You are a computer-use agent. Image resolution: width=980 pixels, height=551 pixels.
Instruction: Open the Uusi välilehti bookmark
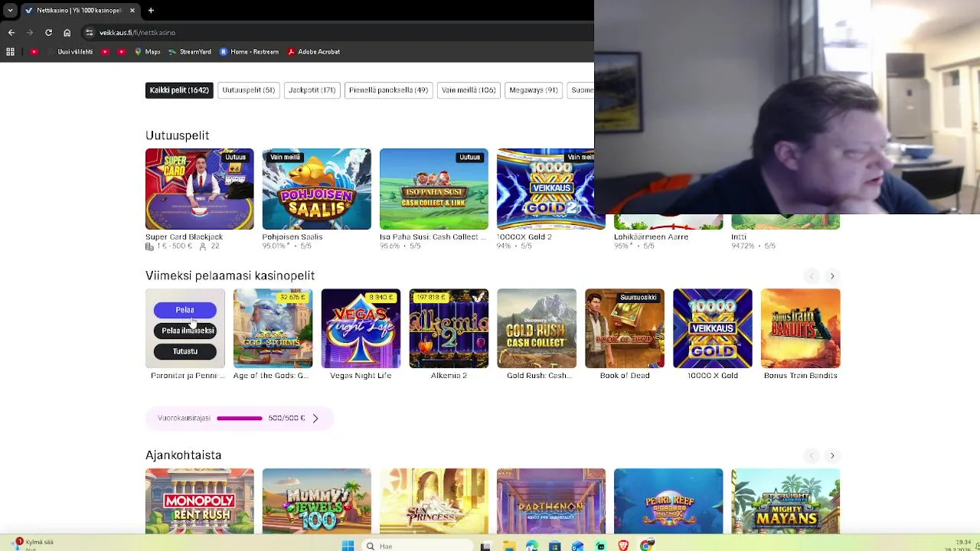click(x=70, y=51)
